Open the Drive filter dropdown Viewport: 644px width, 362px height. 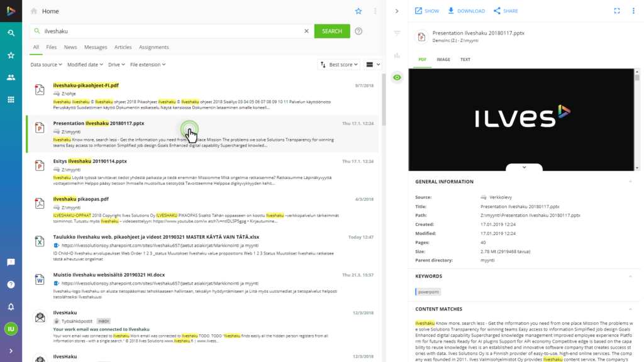point(116,65)
